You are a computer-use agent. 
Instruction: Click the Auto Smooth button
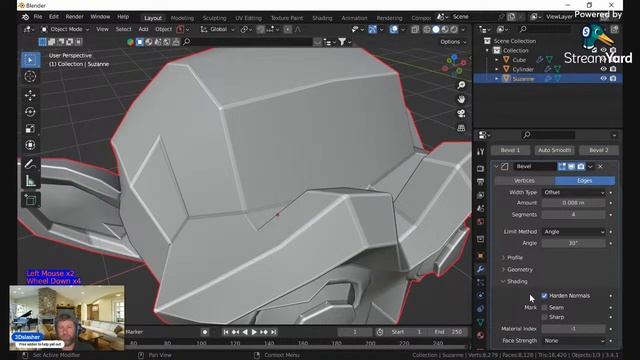pyautogui.click(x=554, y=150)
